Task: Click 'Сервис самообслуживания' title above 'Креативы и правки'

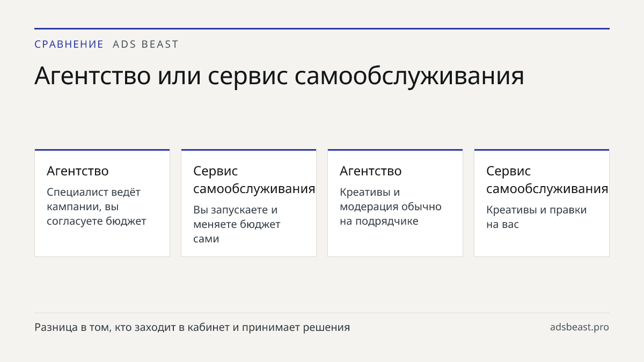Action: (x=547, y=180)
